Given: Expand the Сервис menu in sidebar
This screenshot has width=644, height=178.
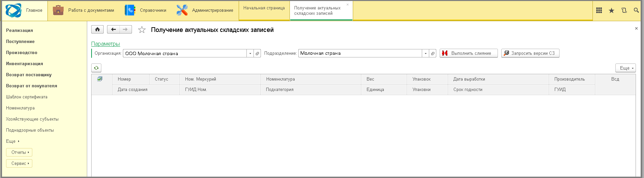Looking at the screenshot, I should click(19, 164).
